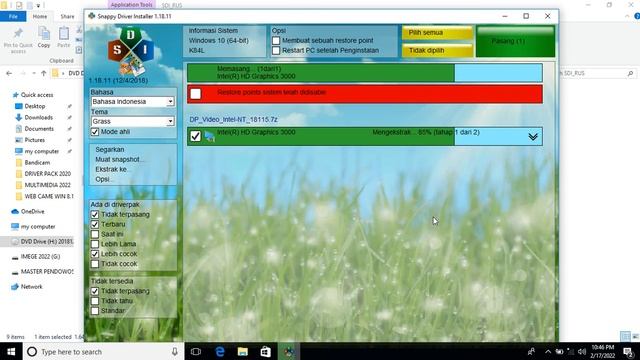Click the Explorer search magnifier icon
The width and height of the screenshot is (640, 360).
click(630, 73)
